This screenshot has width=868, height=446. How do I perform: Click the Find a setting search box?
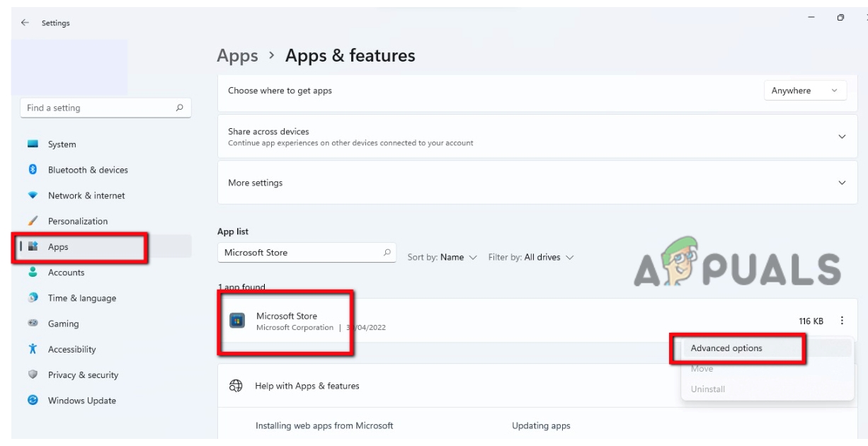[98, 108]
